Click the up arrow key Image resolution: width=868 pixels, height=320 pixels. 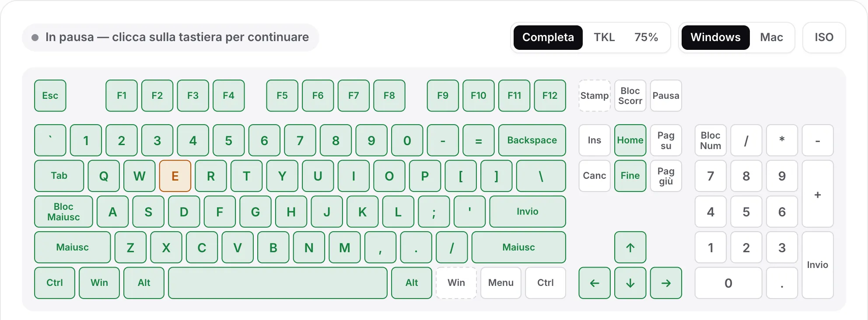tap(630, 247)
